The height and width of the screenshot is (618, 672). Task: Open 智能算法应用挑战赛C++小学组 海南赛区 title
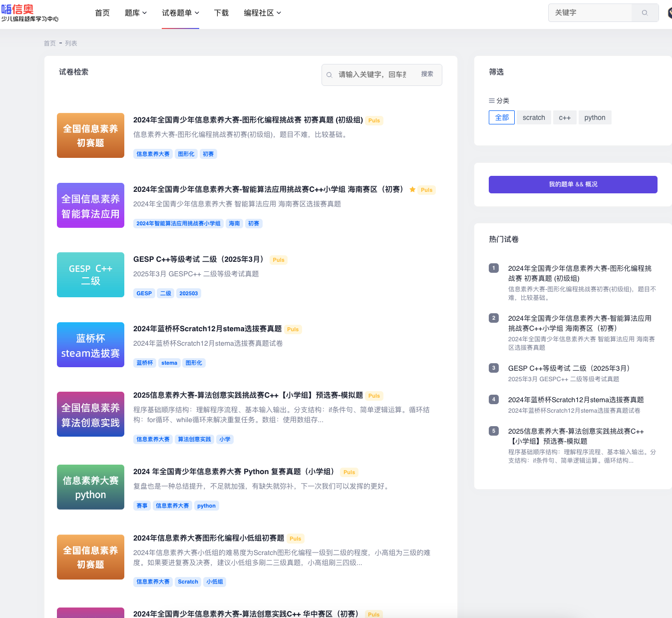pos(269,189)
